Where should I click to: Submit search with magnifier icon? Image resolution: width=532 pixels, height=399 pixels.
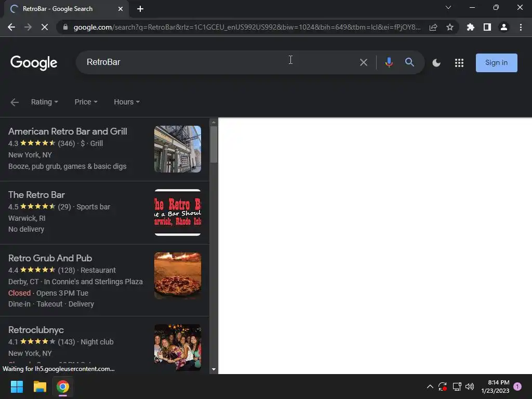pos(409,62)
